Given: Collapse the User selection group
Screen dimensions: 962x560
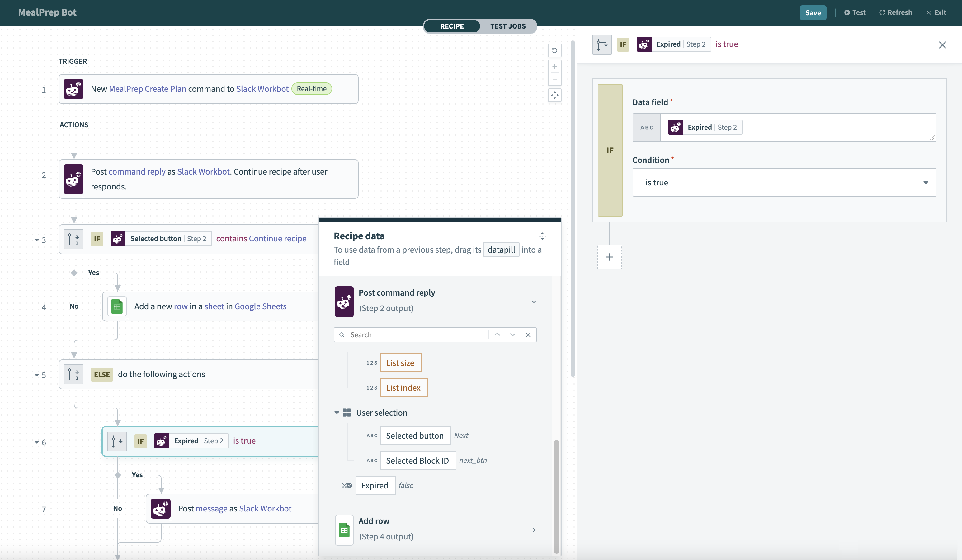Looking at the screenshot, I should (336, 413).
